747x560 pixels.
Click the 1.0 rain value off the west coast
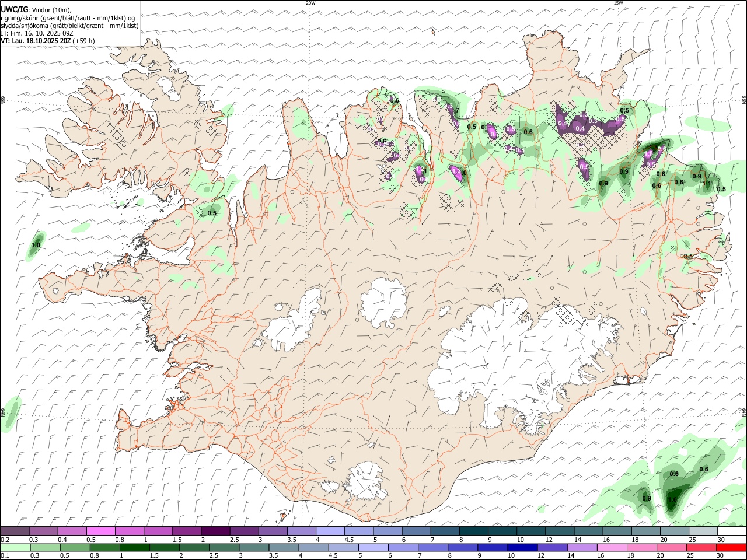pyautogui.click(x=36, y=245)
